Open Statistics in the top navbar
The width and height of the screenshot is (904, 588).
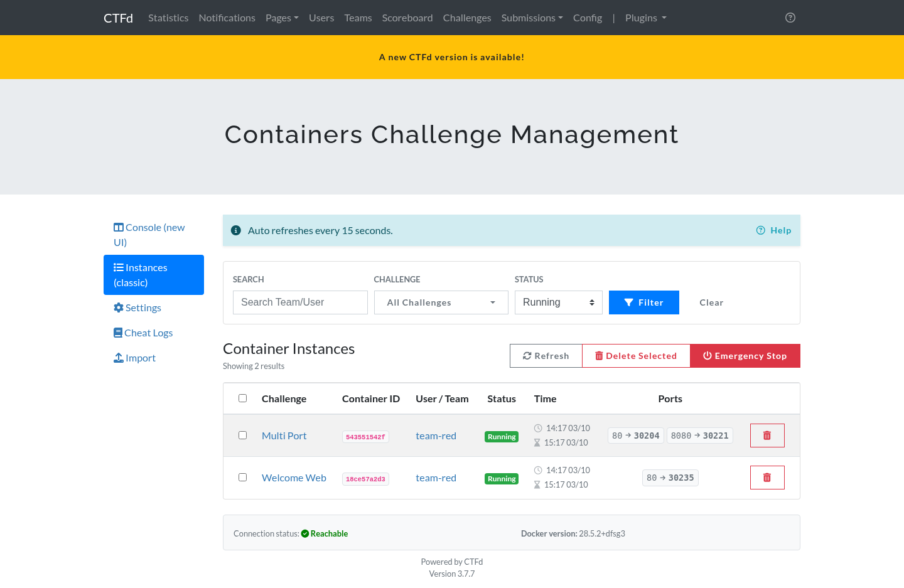click(x=168, y=18)
